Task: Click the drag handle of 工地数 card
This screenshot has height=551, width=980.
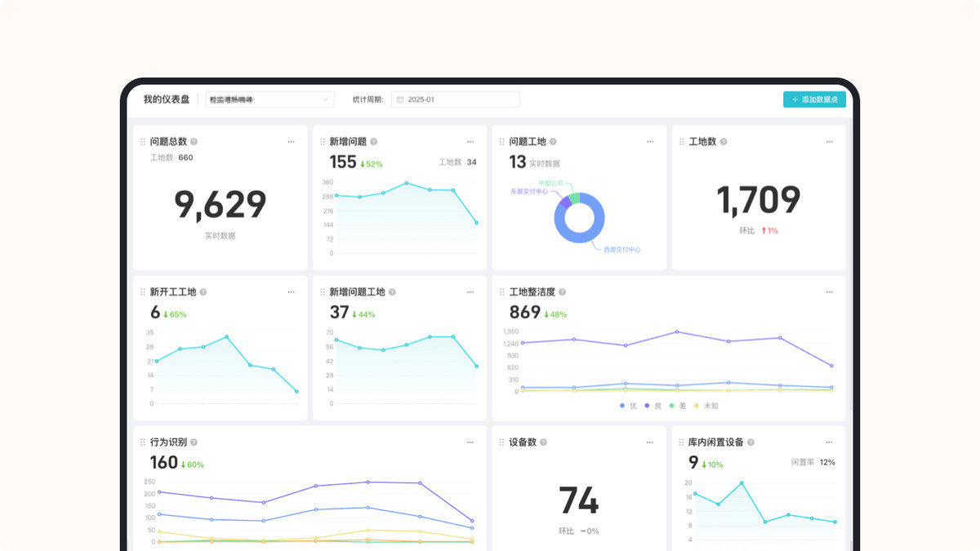Action: pos(682,141)
